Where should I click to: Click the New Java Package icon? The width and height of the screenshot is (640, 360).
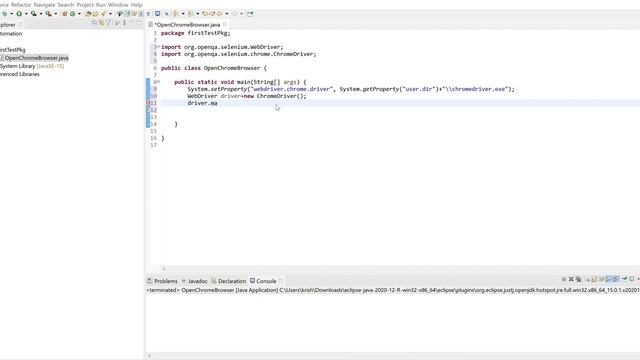[x=64, y=14]
